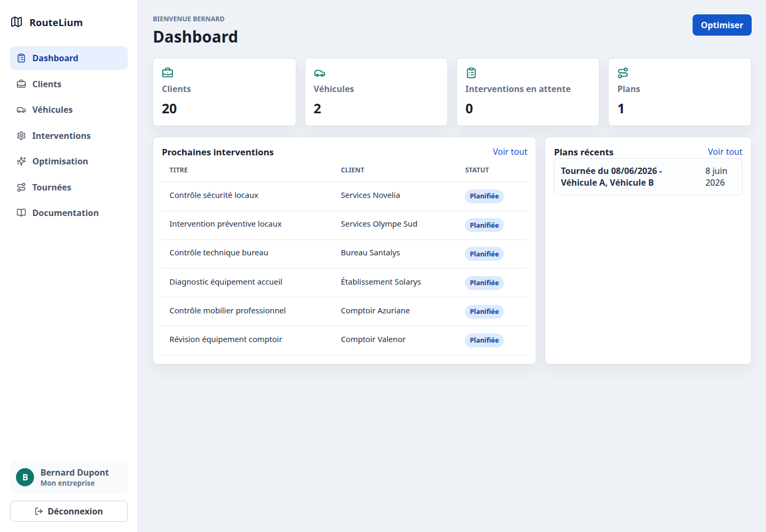
Task: Click Planifiée badge for Établissement Solarys
Action: click(484, 282)
